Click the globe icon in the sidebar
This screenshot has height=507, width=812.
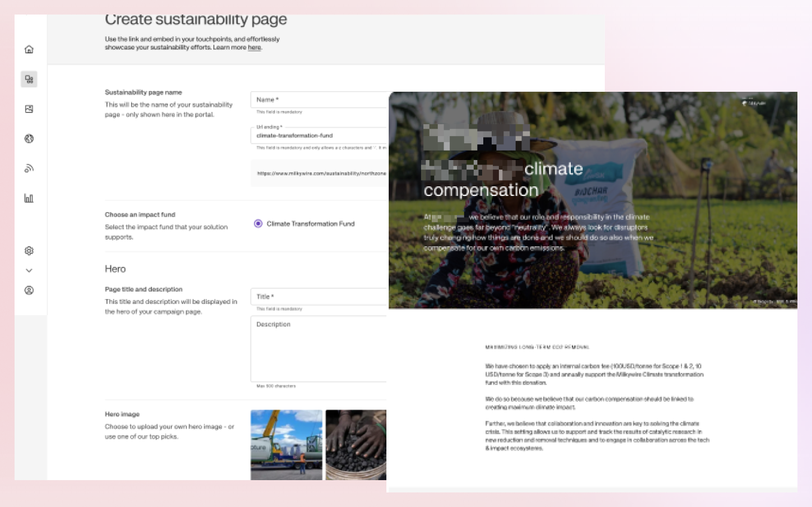(29, 138)
